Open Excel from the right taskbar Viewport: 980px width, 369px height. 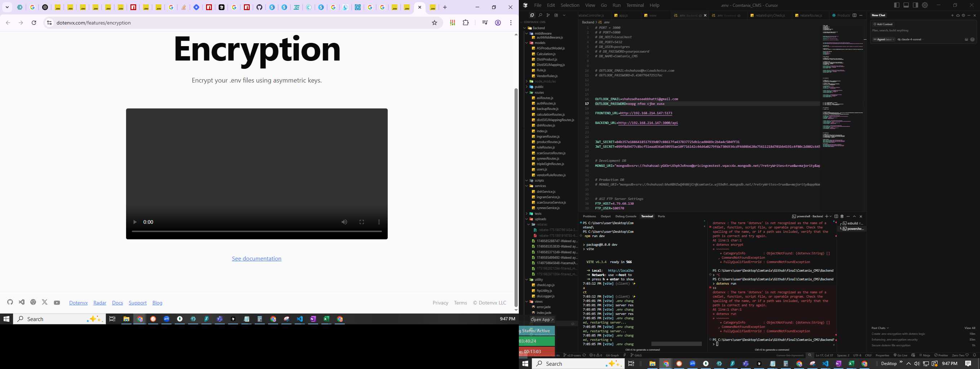[x=851, y=364]
